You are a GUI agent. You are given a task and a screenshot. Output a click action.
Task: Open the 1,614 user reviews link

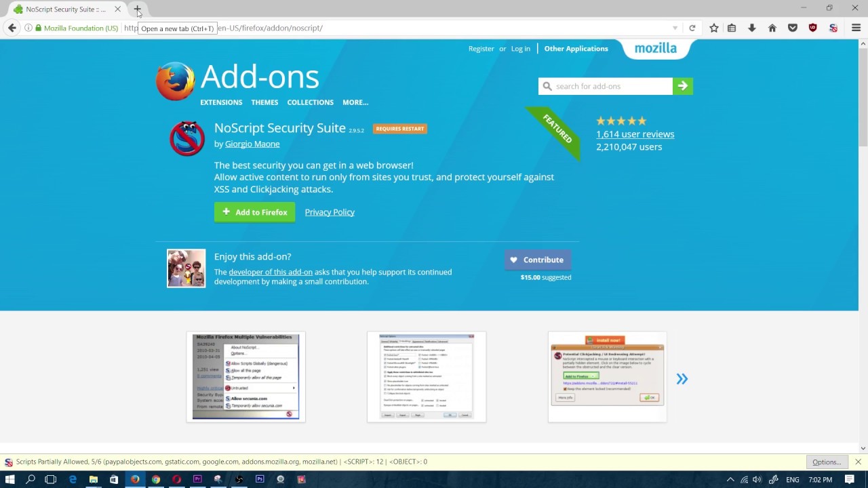click(x=635, y=134)
